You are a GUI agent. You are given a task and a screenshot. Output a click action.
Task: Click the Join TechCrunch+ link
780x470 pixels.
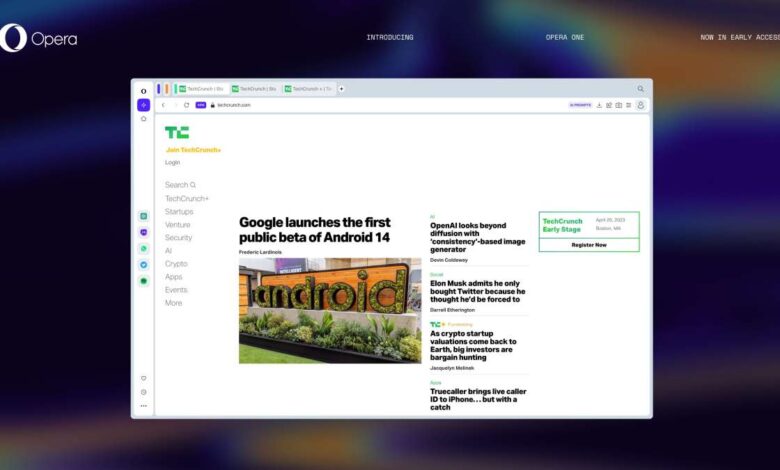[x=194, y=150]
